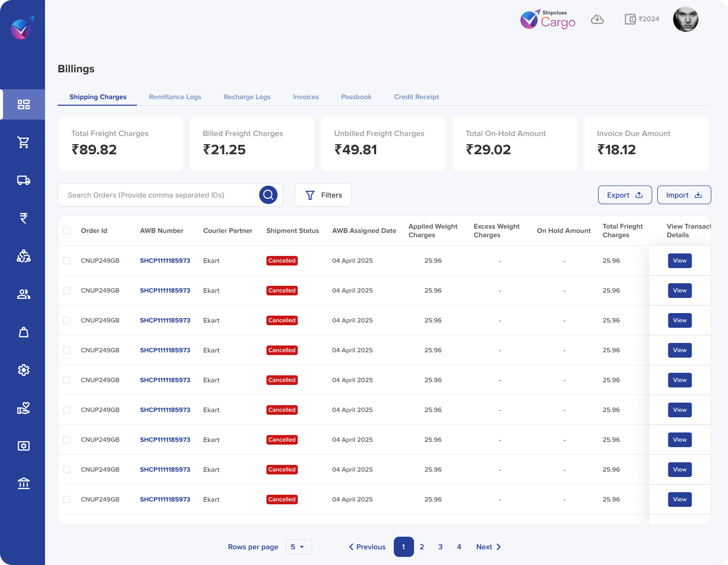Open the delivery truck sidebar icon
Image resolution: width=728 pixels, height=565 pixels.
pyautogui.click(x=23, y=181)
